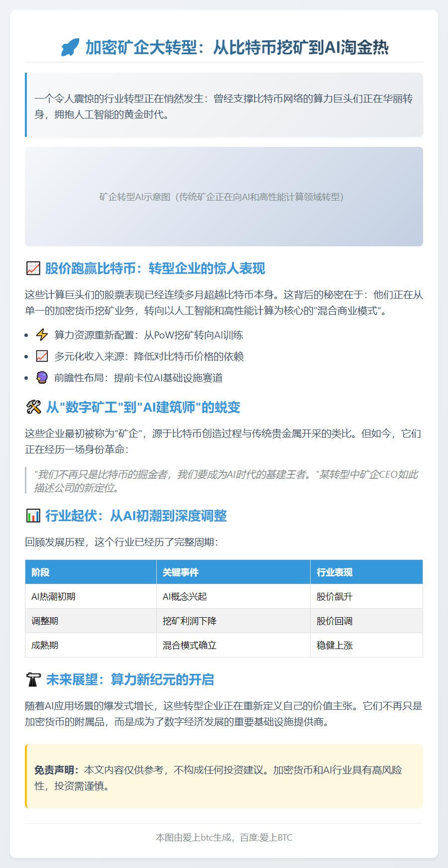
Task: Click the 行业表现 table column header
Action: 335,572
